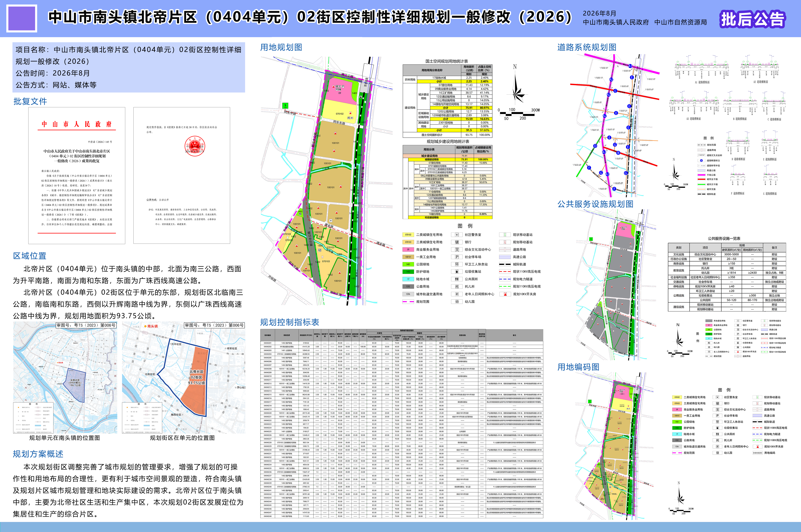The image size is (801, 532).
Task: Select 1401 公园绿地 swatch in 用地规划图 legend
Action: click(x=408, y=264)
